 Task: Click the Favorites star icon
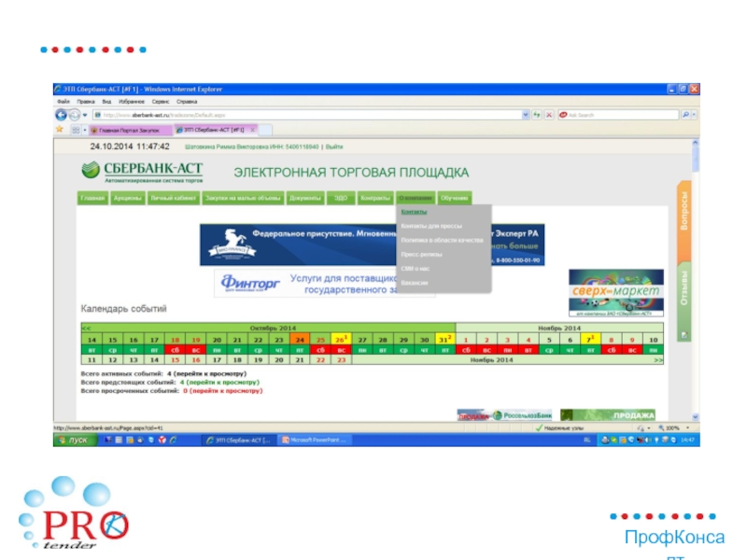tap(60, 129)
